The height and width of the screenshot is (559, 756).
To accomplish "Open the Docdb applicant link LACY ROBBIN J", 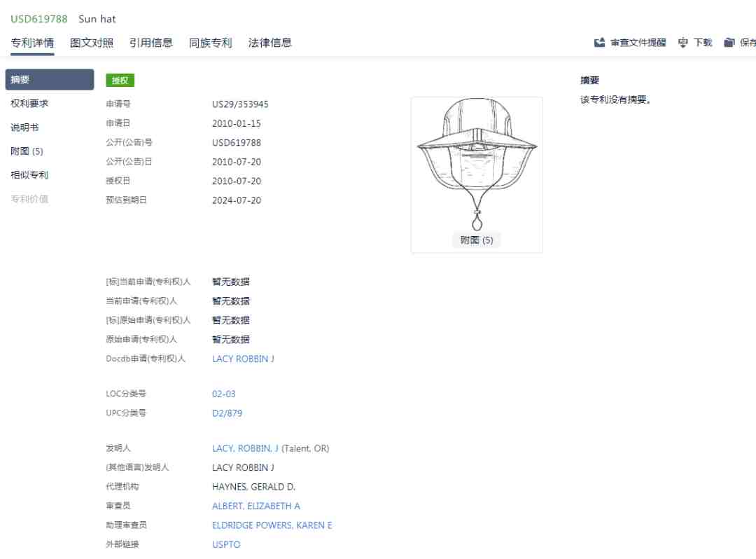I will click(243, 359).
